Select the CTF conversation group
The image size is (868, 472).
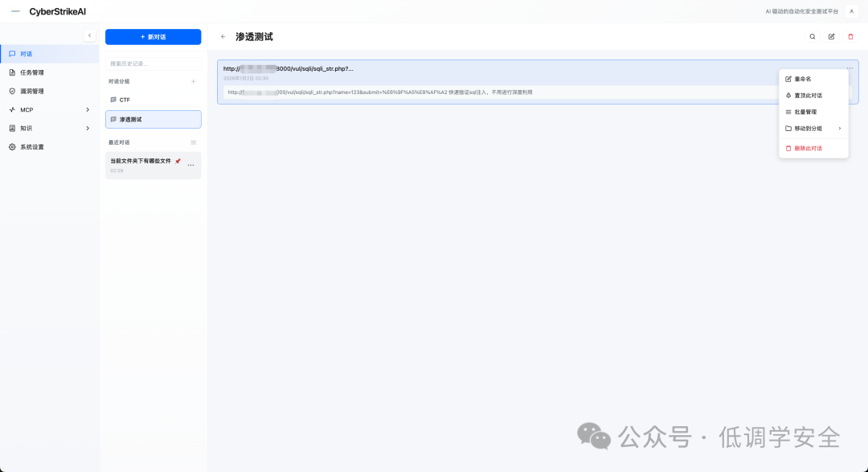click(154, 100)
